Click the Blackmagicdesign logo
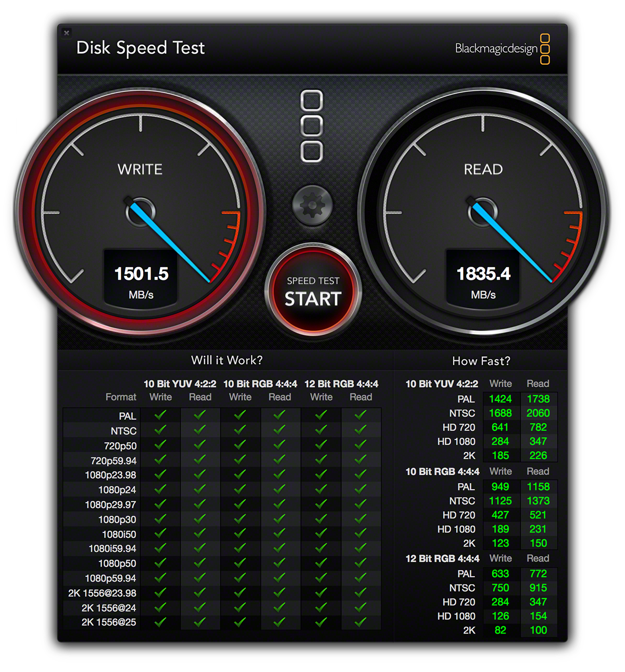Viewport: 625px width, 672px height. [503, 48]
